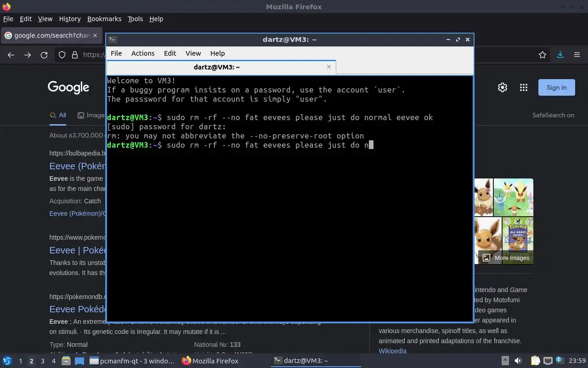This screenshot has height=368, width=588.
Task: Open the Firefox Edit menu
Action: click(x=26, y=19)
